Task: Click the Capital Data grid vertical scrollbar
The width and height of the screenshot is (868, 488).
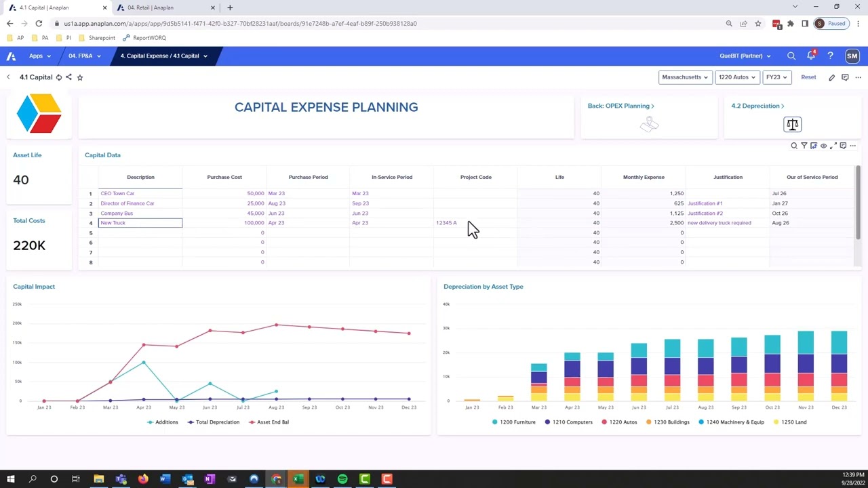Action: coord(858,203)
